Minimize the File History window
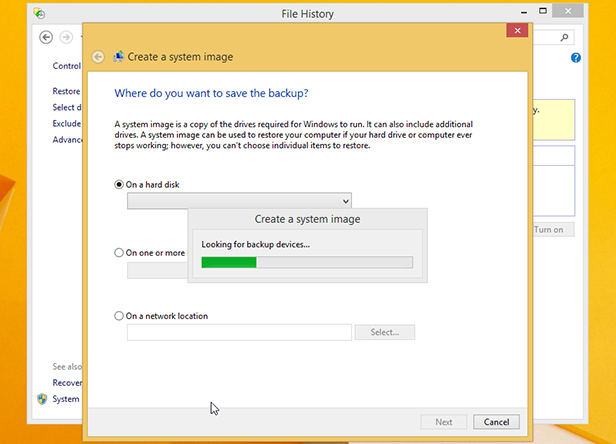This screenshot has width=616, height=444. tap(524, 12)
